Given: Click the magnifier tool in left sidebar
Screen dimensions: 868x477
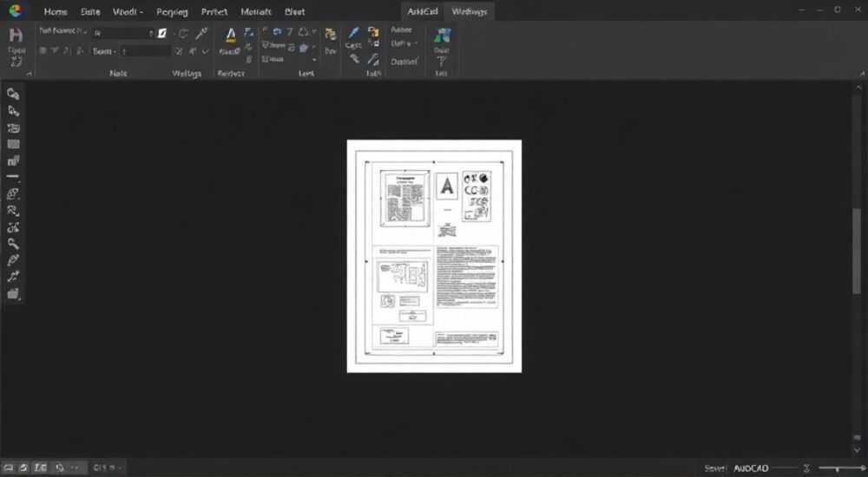Looking at the screenshot, I should click(13, 244).
